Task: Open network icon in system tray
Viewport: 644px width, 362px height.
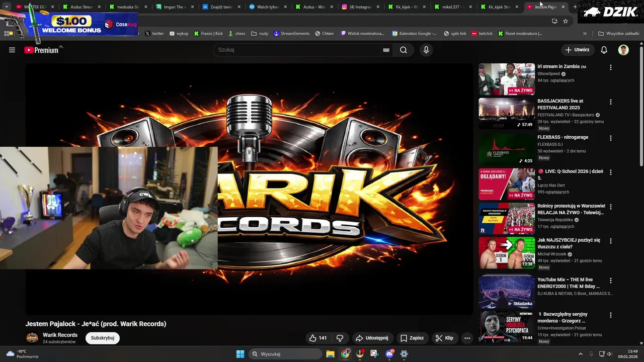Action: coord(602,354)
